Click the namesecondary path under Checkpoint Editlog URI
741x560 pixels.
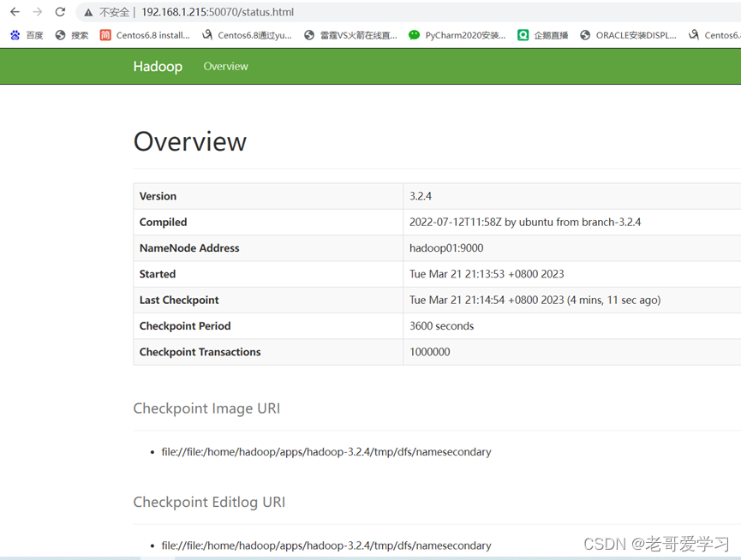pyautogui.click(x=326, y=545)
